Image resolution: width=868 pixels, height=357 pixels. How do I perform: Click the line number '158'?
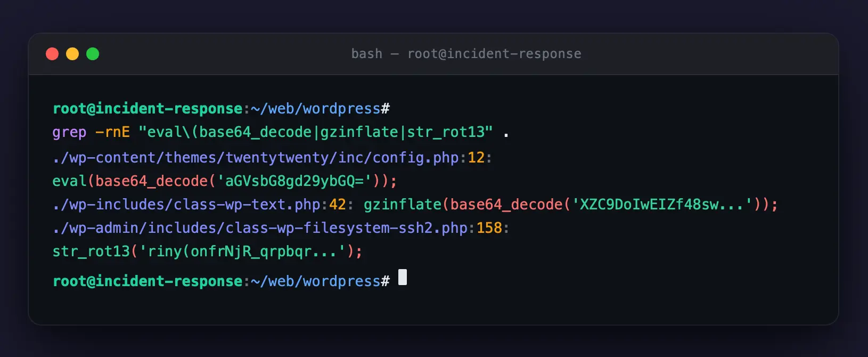[489, 228]
